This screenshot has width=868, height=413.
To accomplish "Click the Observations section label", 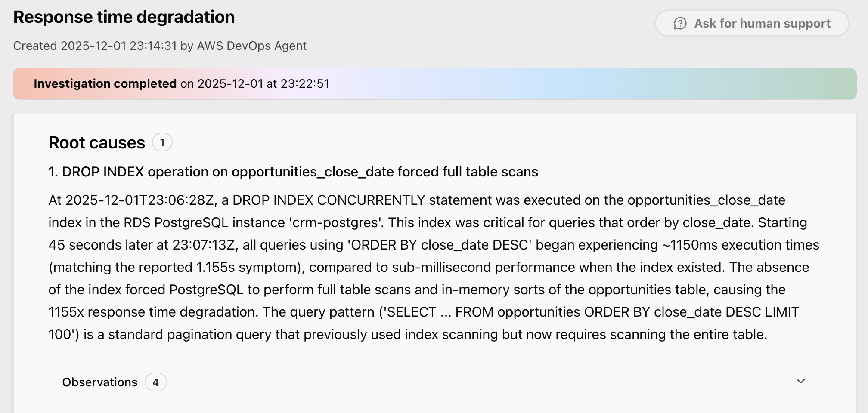I will click(99, 382).
